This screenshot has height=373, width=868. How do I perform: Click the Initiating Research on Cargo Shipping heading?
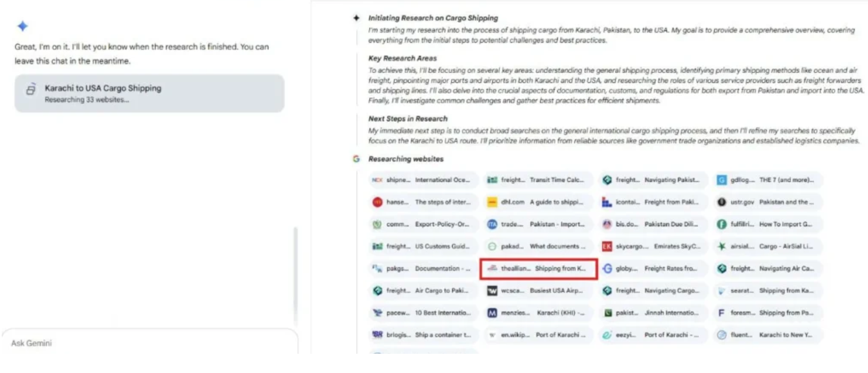click(x=433, y=18)
